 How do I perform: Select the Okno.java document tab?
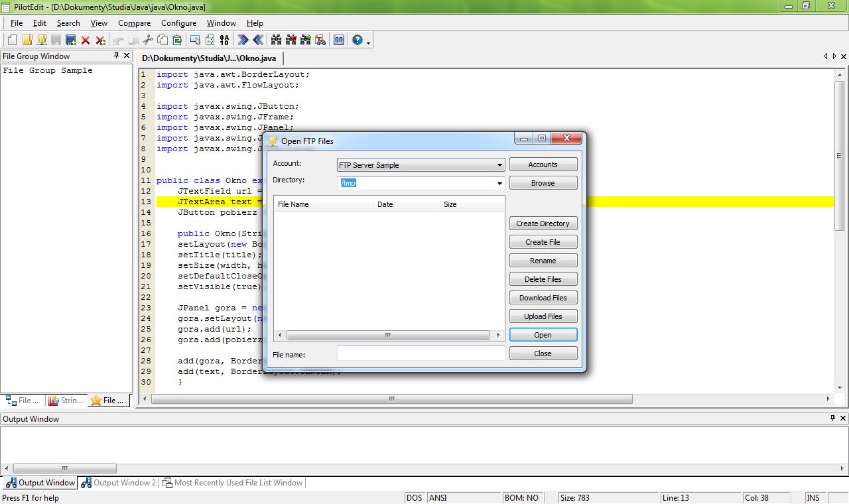click(x=210, y=58)
